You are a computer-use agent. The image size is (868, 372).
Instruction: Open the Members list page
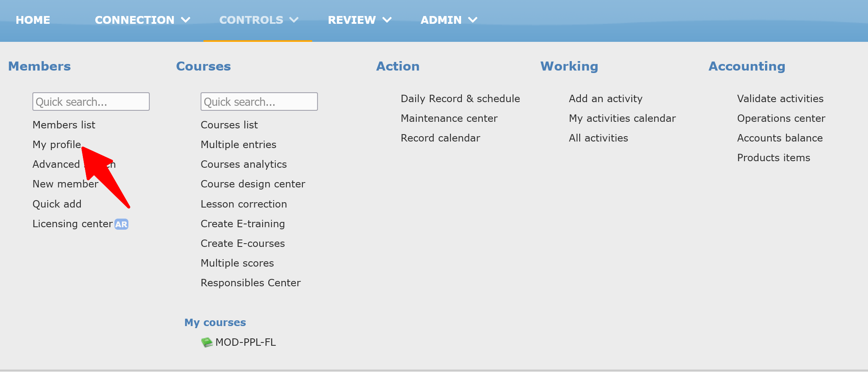tap(64, 125)
